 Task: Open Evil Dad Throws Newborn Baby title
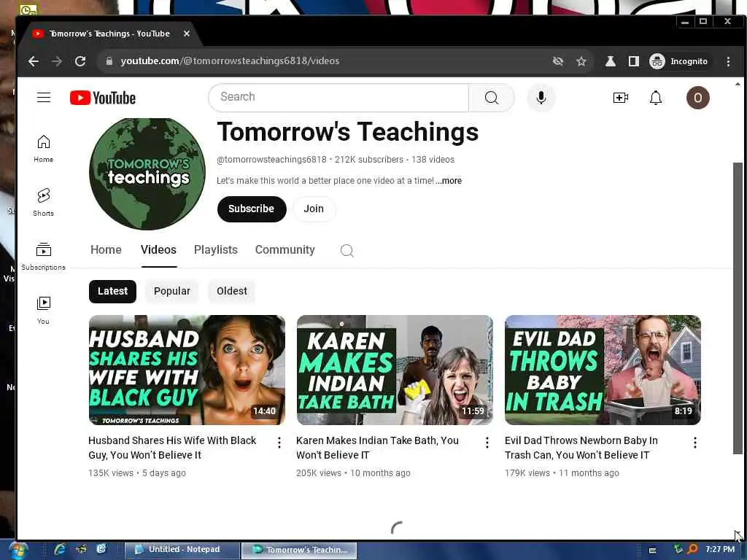point(581,448)
